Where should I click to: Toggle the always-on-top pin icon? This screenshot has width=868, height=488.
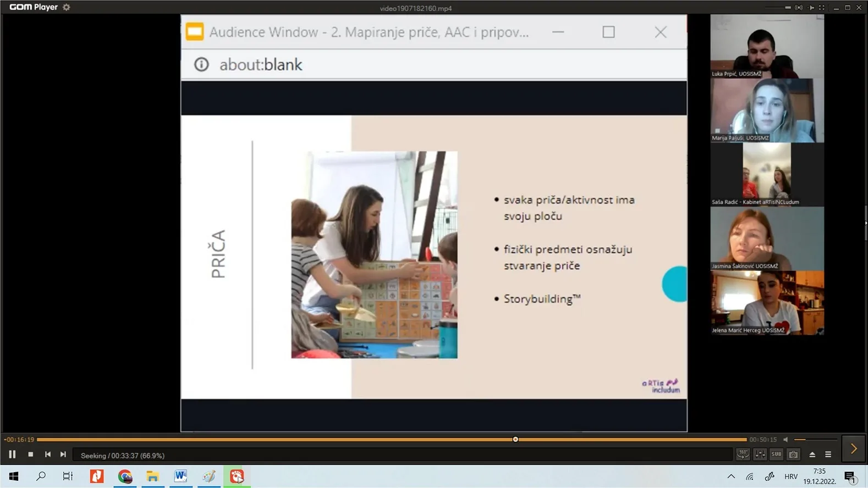click(x=811, y=8)
